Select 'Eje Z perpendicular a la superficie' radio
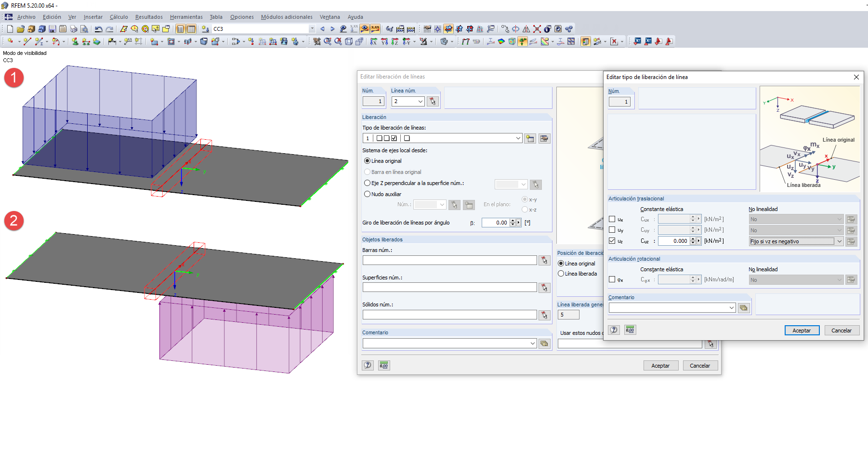 368,183
